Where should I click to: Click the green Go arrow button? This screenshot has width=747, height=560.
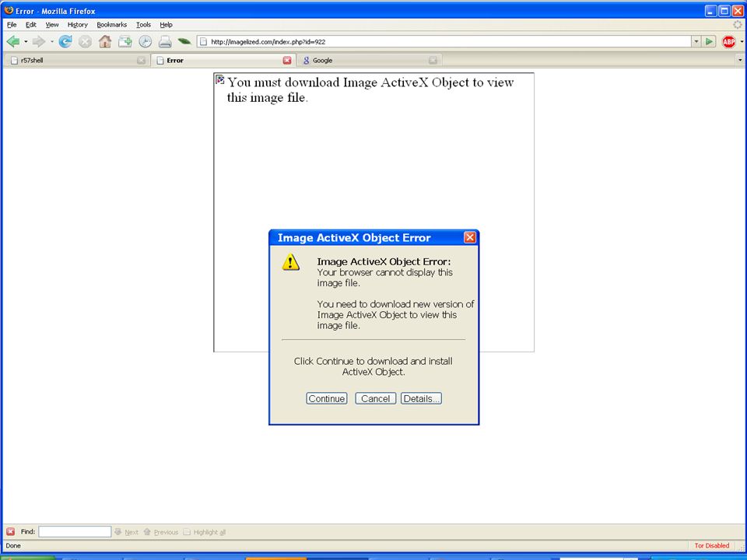tap(709, 42)
